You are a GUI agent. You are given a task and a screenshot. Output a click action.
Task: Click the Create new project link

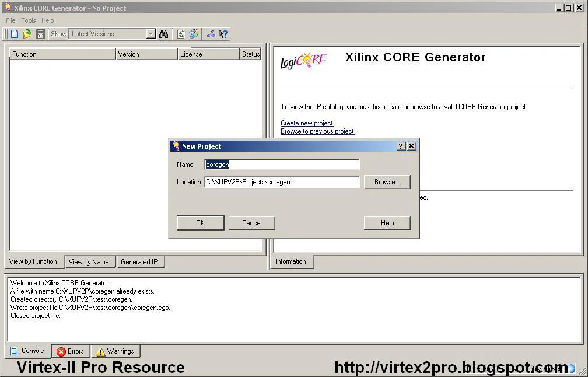tap(307, 123)
